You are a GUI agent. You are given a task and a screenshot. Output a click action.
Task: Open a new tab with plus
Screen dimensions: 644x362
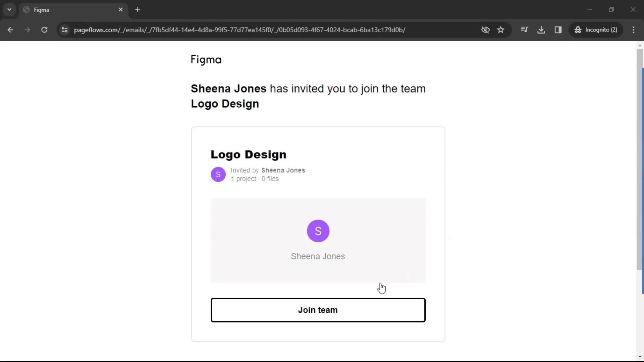point(138,10)
